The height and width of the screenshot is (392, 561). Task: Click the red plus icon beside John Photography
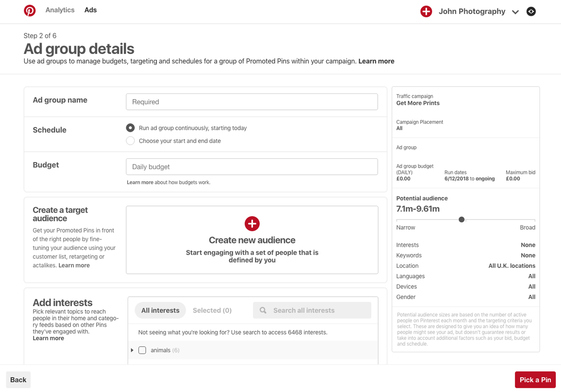(x=426, y=12)
